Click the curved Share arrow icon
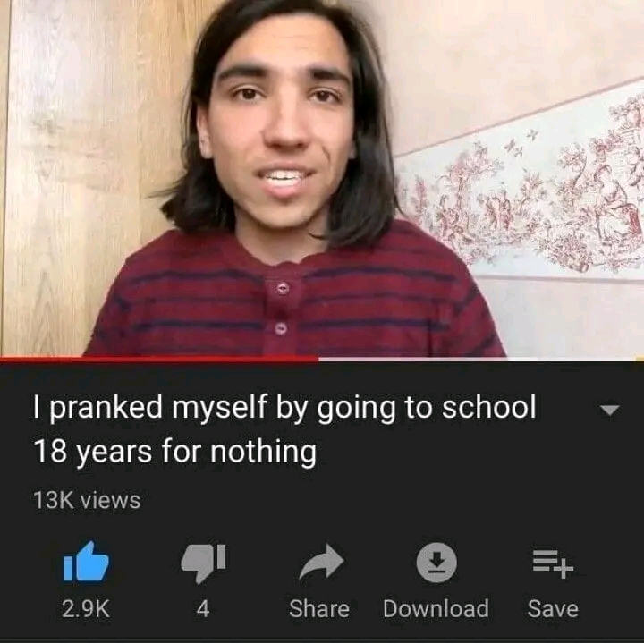 [321, 562]
